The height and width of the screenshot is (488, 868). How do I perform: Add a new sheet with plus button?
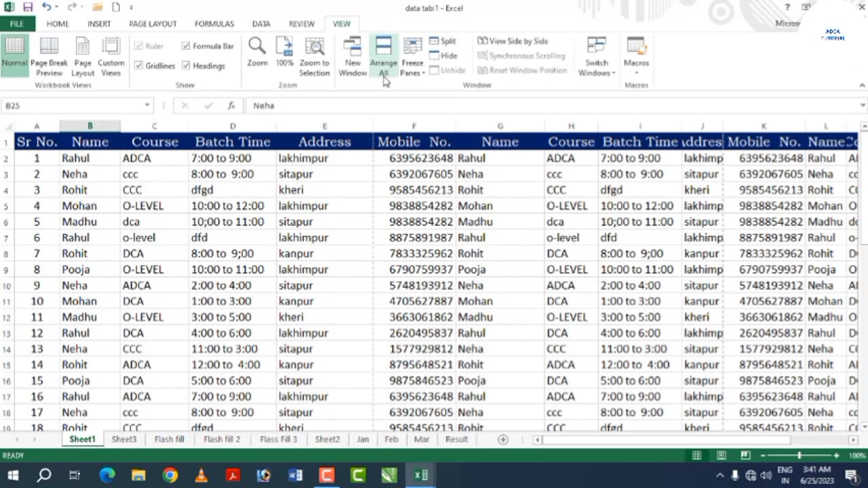(502, 439)
